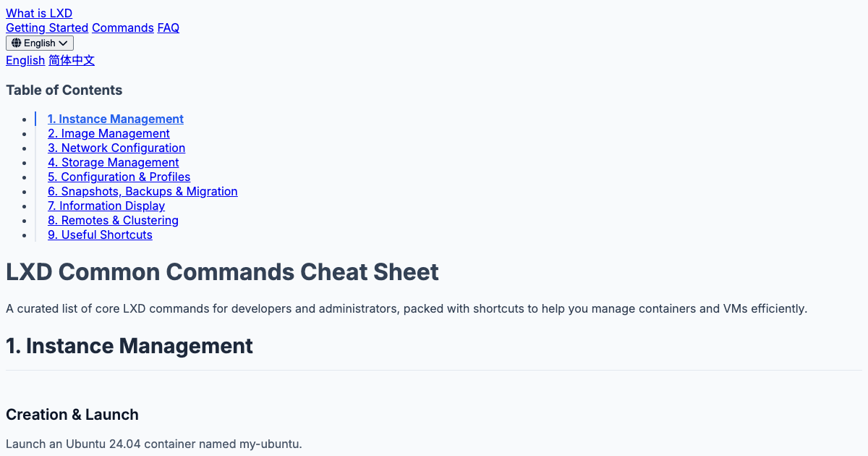Switch to the 简体中文 language
Screen dimensions: 868x456
72,60
